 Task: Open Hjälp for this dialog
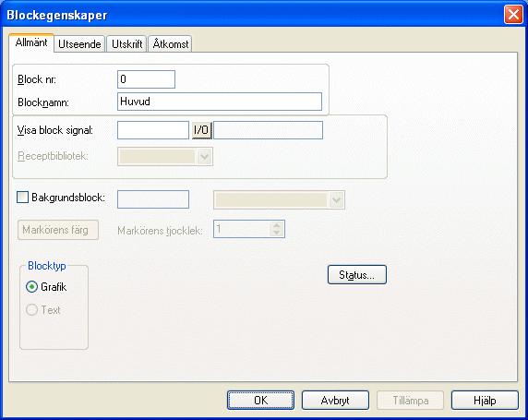click(485, 400)
